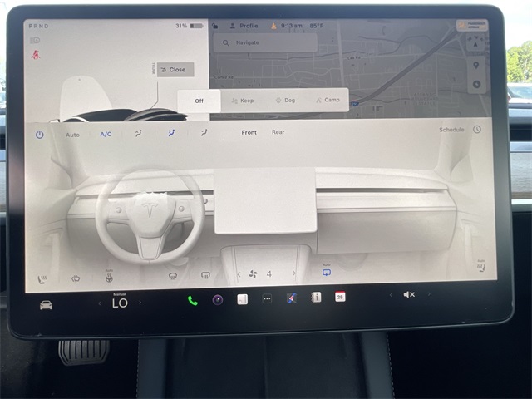Tap the schedule clock icon

click(x=477, y=129)
